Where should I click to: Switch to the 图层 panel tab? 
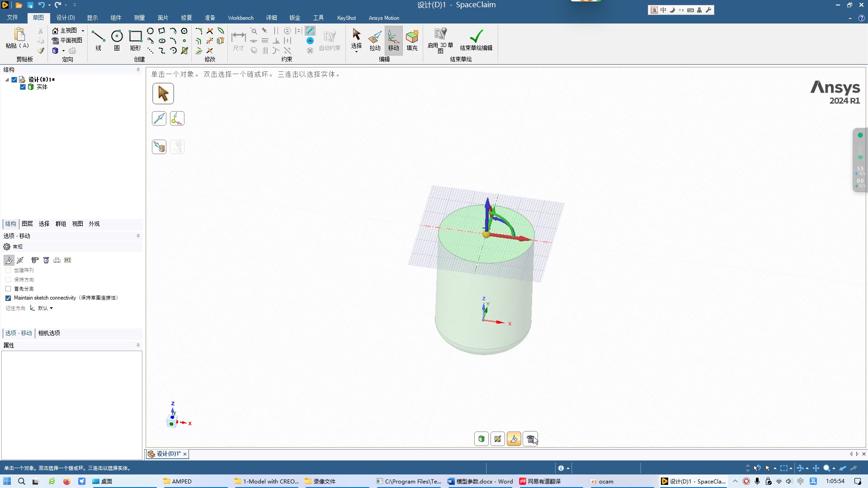27,224
